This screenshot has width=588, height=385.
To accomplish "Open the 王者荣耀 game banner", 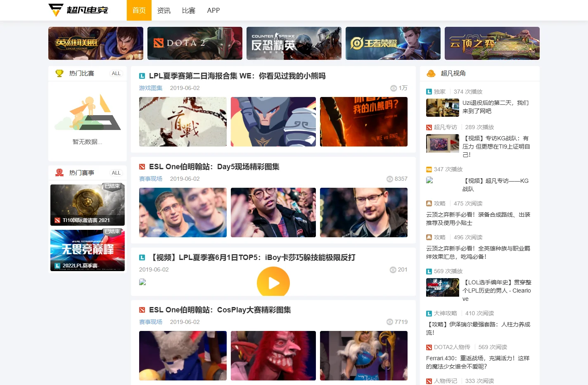I will 393,43.
